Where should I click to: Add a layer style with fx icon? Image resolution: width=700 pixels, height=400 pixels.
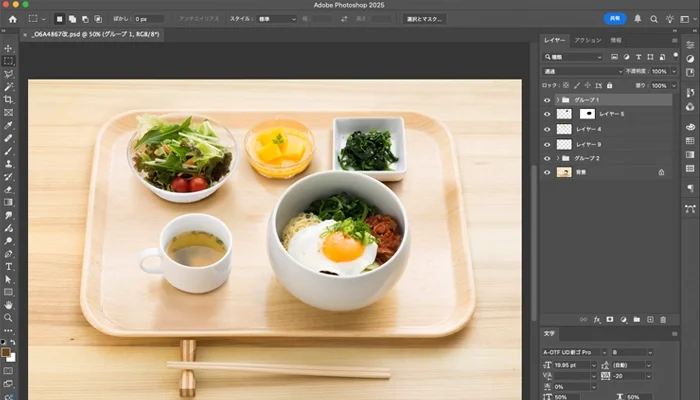597,320
